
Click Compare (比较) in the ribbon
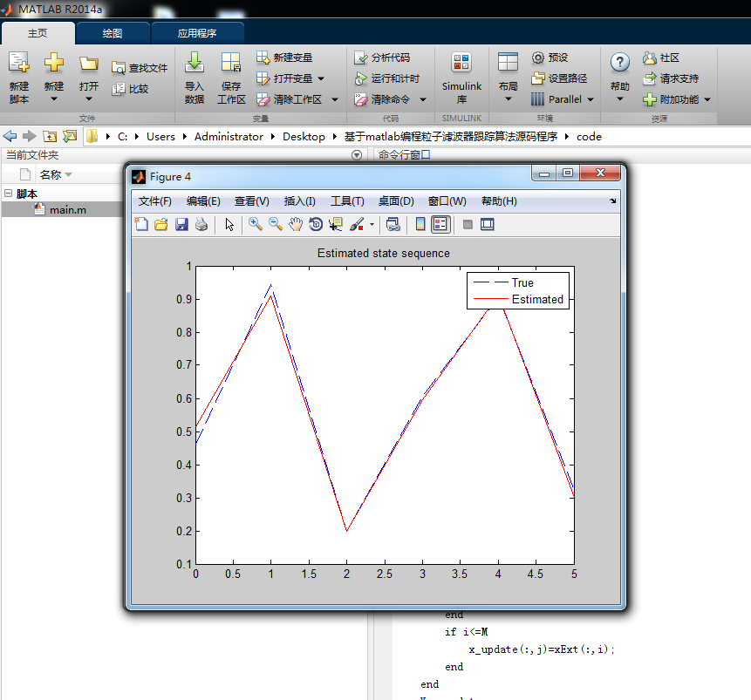[130, 89]
